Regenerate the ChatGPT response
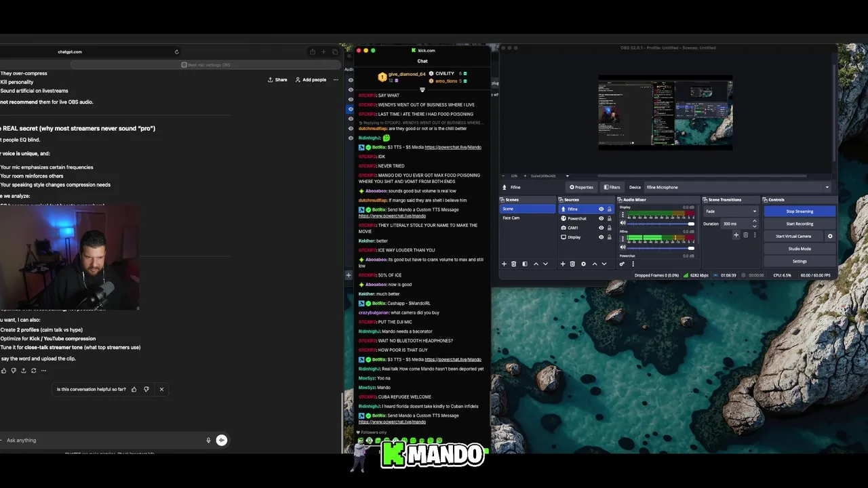 (x=33, y=371)
